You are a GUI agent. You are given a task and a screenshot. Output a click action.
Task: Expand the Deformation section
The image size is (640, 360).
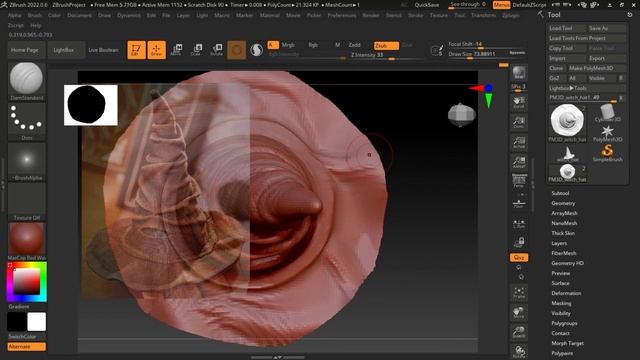(x=566, y=293)
